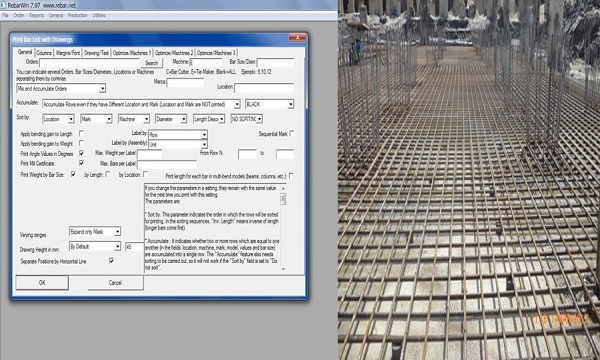This screenshot has width=600, height=360.
Task: Click the From Row N. start field
Action: coord(247,154)
